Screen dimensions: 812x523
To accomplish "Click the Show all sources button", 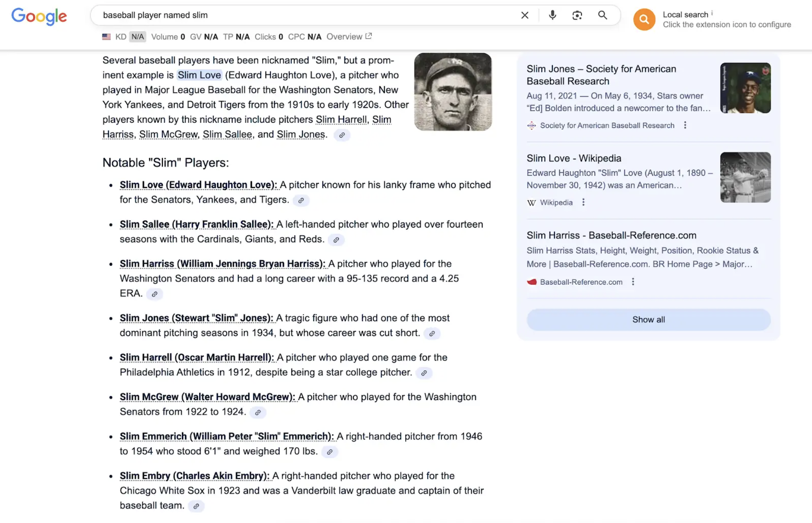I will pyautogui.click(x=648, y=319).
